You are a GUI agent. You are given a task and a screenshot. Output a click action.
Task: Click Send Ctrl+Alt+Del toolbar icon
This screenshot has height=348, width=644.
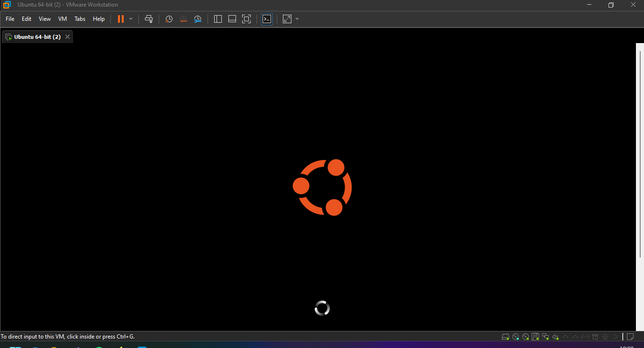point(149,19)
